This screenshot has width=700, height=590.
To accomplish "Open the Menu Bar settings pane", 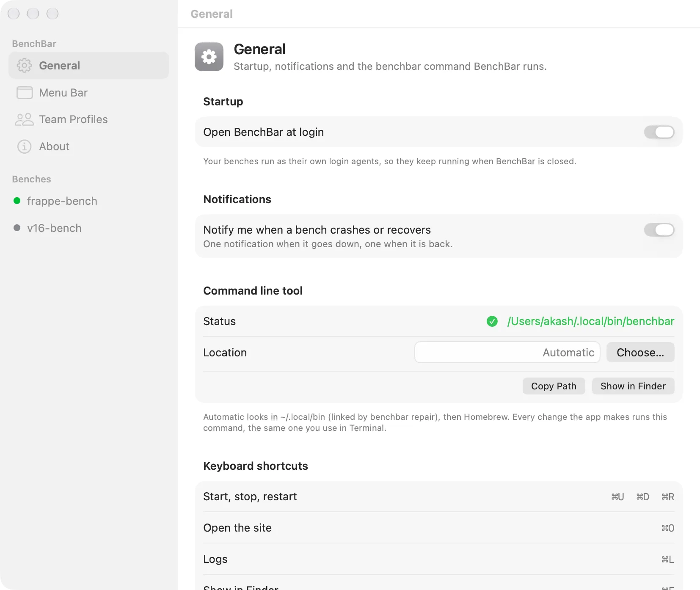I will coord(89,93).
